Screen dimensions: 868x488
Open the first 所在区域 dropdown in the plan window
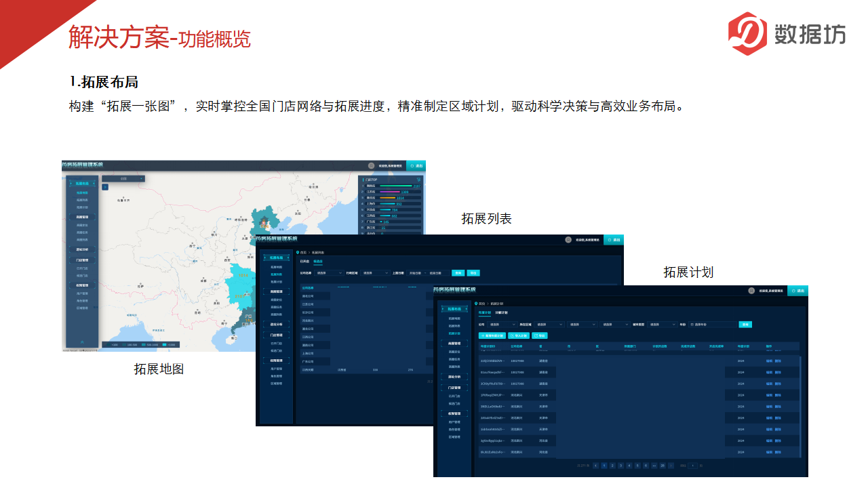pyautogui.click(x=549, y=325)
